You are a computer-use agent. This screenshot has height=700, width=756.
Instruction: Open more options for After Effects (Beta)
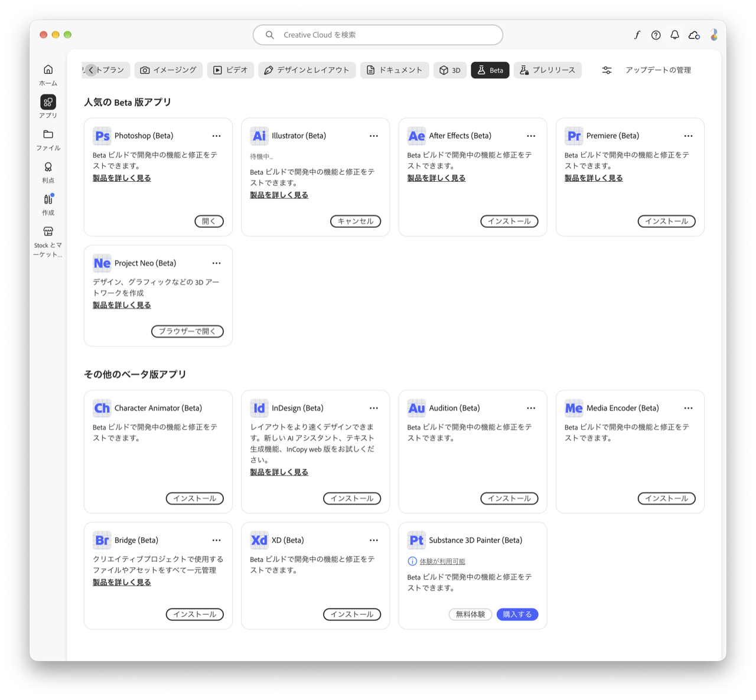click(531, 136)
